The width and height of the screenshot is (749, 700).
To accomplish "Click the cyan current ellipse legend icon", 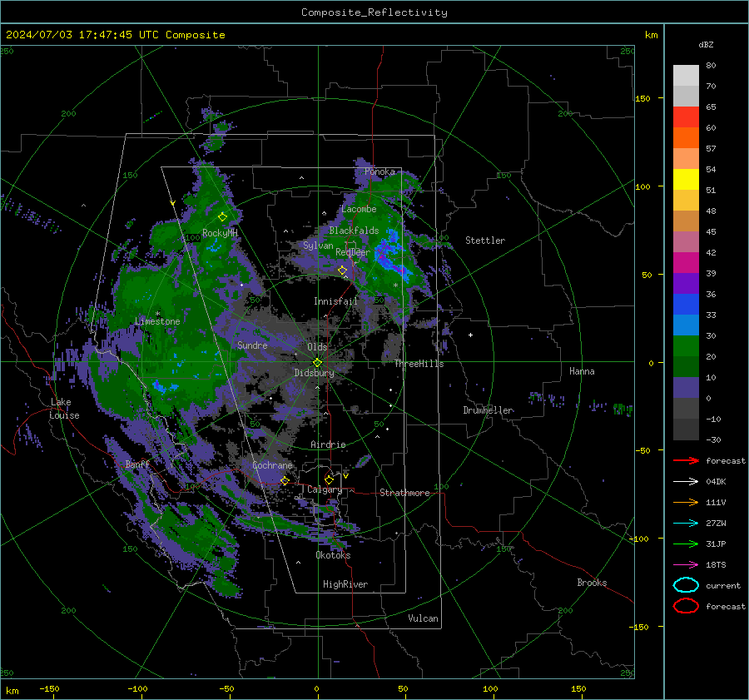I will [686, 585].
